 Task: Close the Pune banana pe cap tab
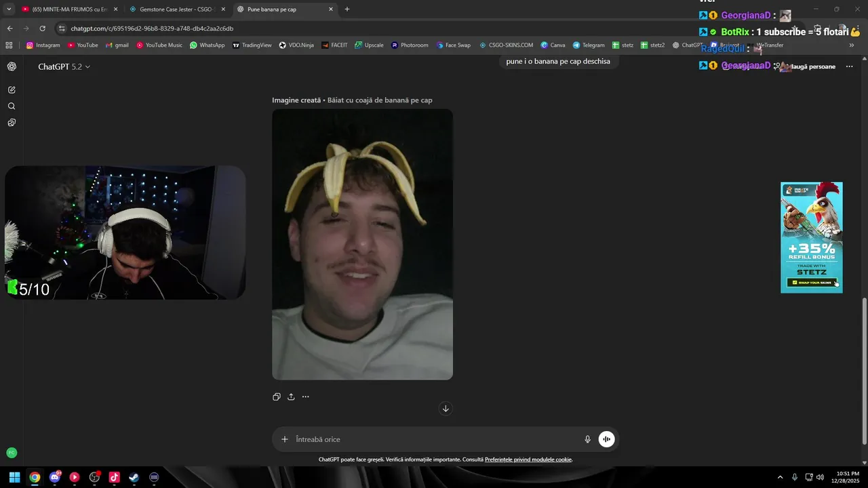point(330,9)
